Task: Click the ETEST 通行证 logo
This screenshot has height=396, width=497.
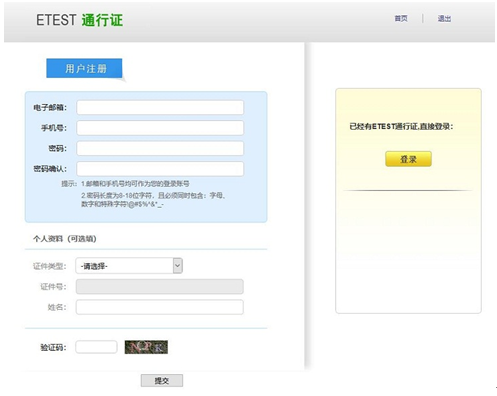Action: 79,20
